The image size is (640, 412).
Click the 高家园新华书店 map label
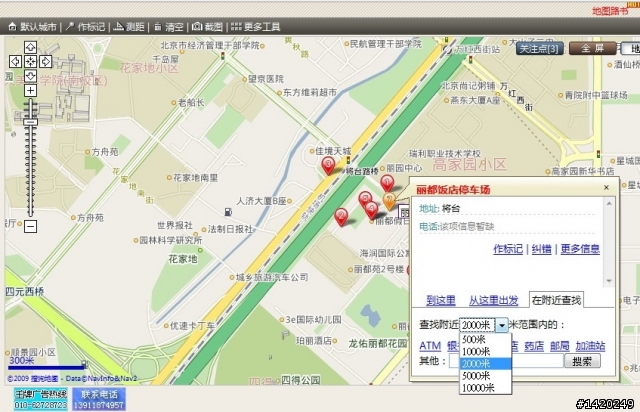pos(583,171)
